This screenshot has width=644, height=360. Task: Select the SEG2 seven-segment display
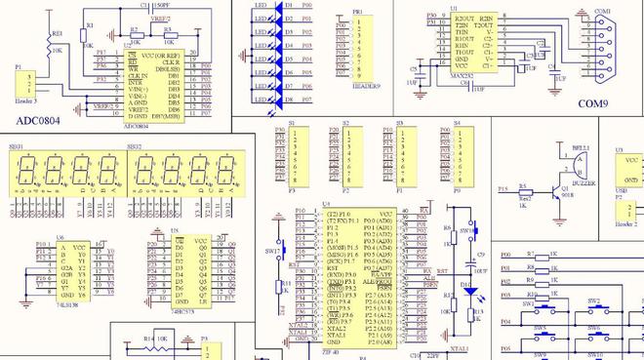click(186, 174)
